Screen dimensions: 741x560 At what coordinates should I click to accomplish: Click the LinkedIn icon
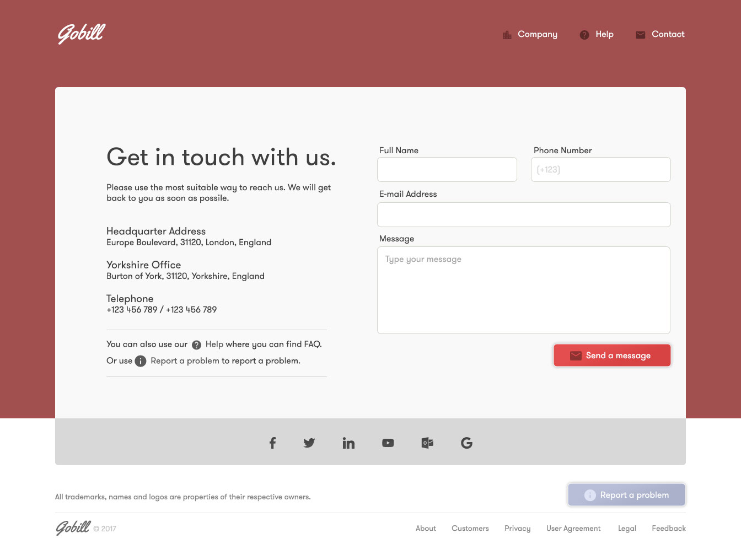tap(348, 443)
